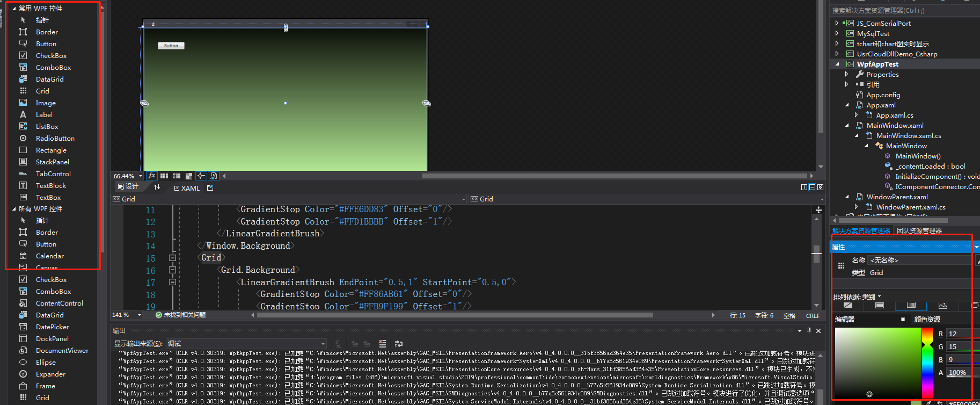
Task: Select TabControl in toolbox
Action: point(53,173)
